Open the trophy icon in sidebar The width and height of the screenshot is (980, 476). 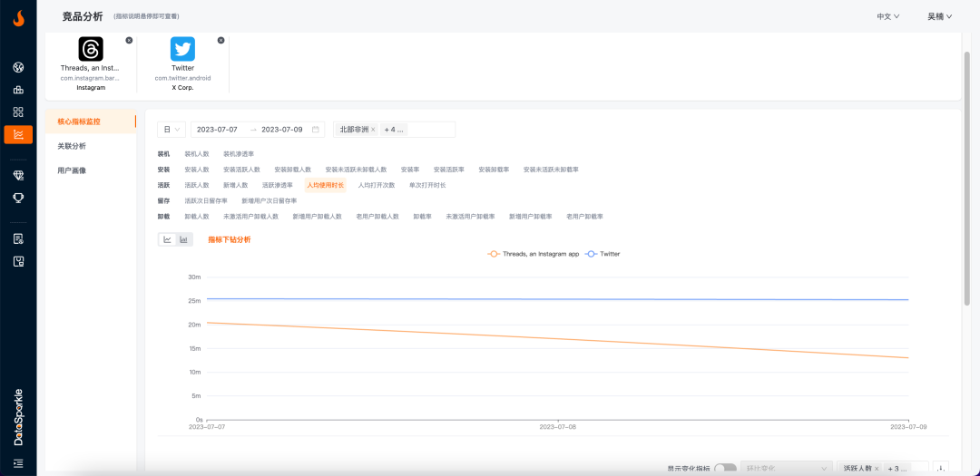tap(18, 198)
